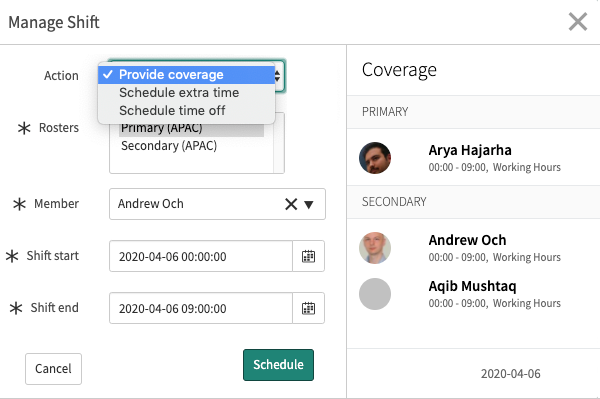Close the Manage Shift dialog
This screenshot has height=399, width=600.
click(577, 22)
